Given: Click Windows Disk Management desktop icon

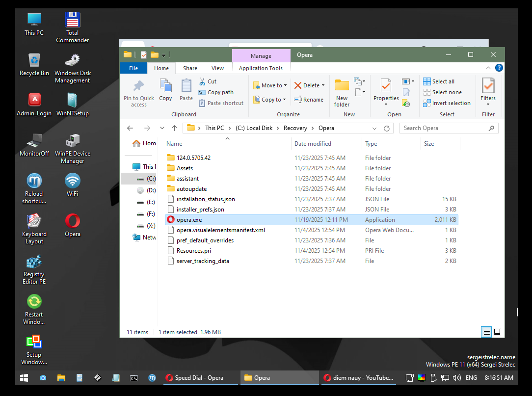Looking at the screenshot, I should (72, 68).
